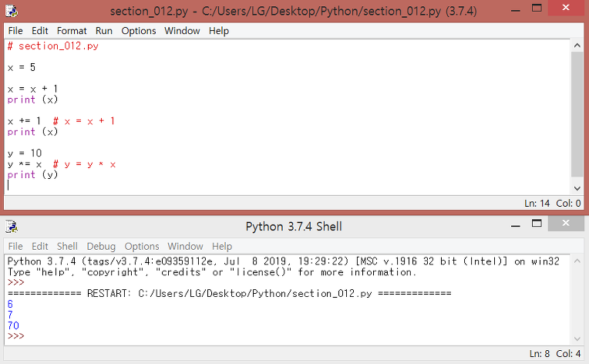Click the IDLE icon in editor title bar
The image size is (589, 364).
click(x=12, y=11)
